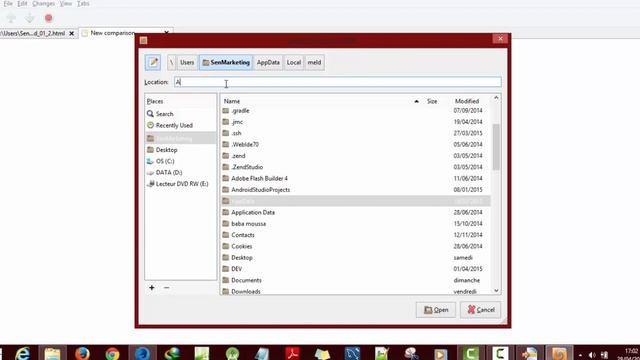
Task: Click the type-a-file-name pencil toggle button
Action: [x=153, y=62]
